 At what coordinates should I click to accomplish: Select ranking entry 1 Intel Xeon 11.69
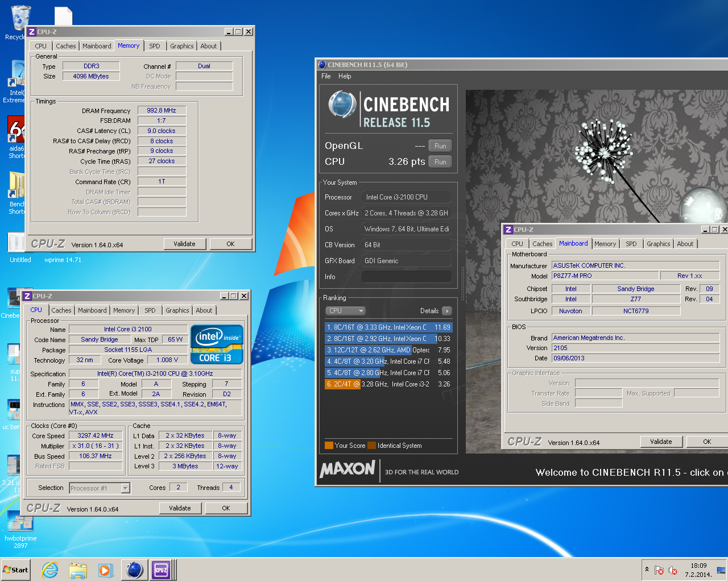pyautogui.click(x=388, y=327)
